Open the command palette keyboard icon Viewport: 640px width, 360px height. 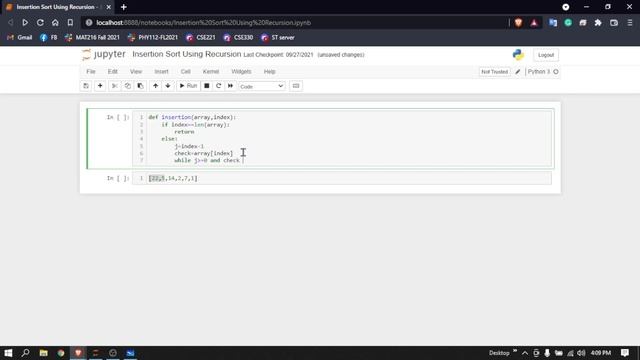[x=296, y=86]
